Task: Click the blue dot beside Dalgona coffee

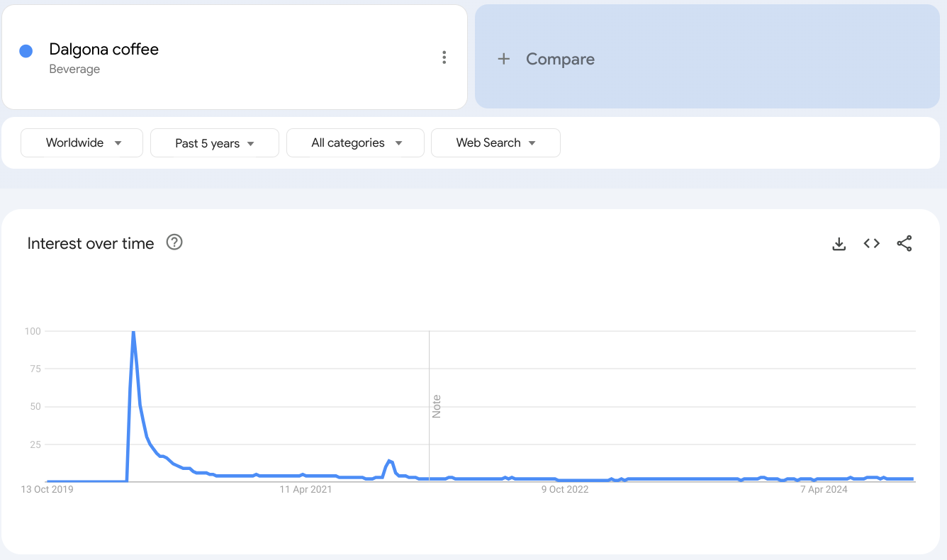Action: (26, 51)
